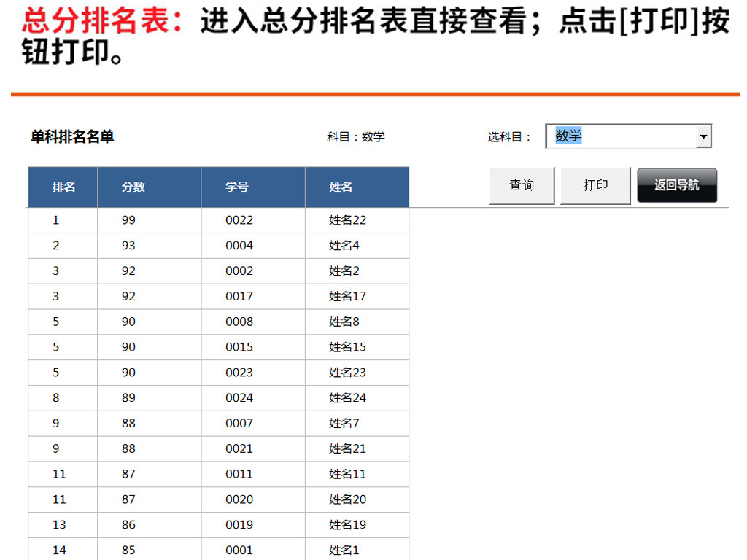This screenshot has width=747, height=560.
Task: Click the 查询 query button
Action: (522, 185)
